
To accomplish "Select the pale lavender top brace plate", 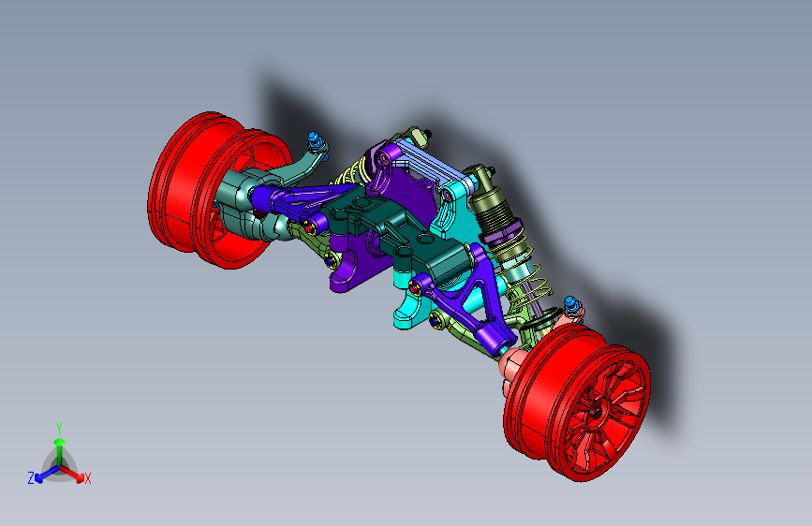I will (431, 163).
